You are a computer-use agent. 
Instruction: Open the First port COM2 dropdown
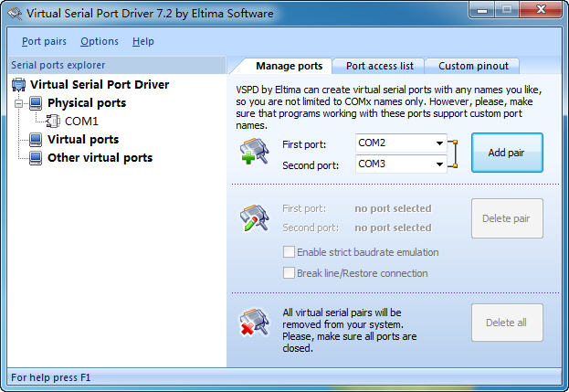(x=440, y=144)
